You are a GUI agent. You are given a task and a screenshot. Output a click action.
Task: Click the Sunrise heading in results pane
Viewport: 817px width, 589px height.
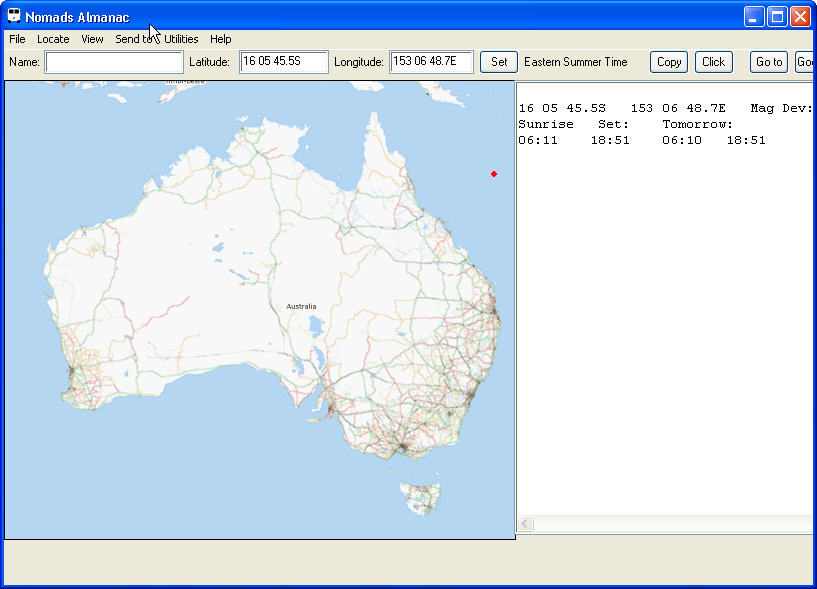pyautogui.click(x=546, y=124)
